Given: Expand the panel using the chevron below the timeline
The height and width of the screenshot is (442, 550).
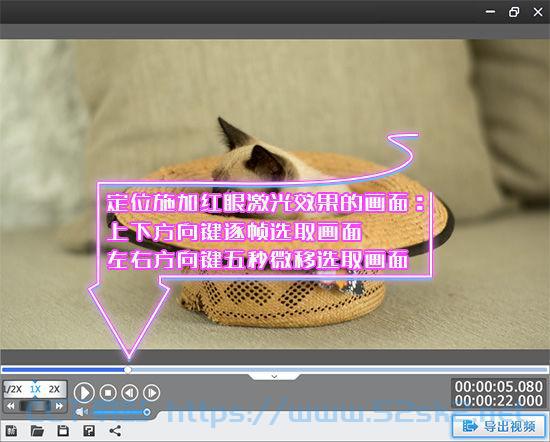Looking at the screenshot, I should 274,376.
